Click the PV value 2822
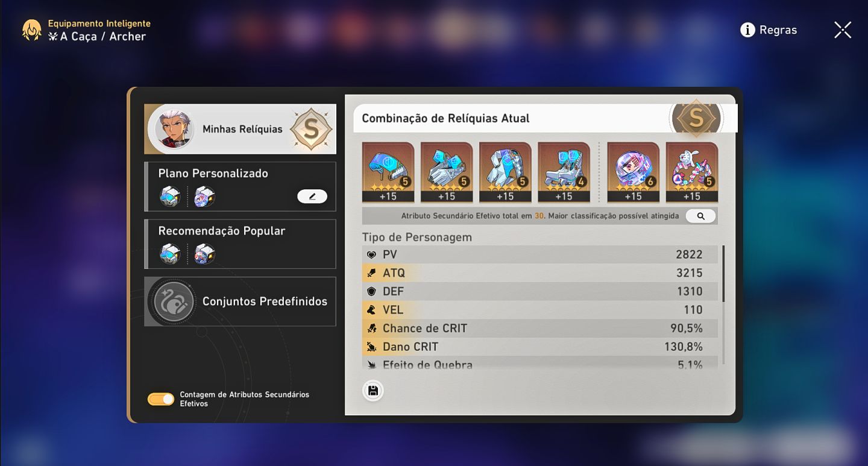 pos(689,255)
